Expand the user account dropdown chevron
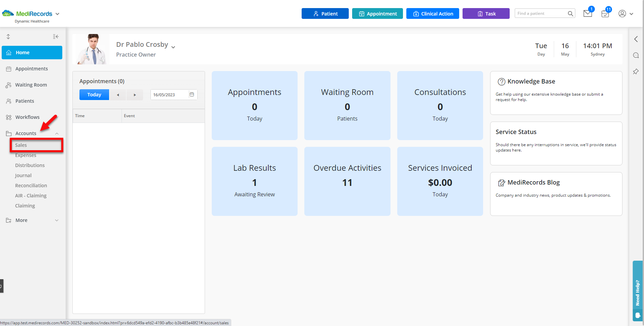The image size is (644, 326). point(632,14)
